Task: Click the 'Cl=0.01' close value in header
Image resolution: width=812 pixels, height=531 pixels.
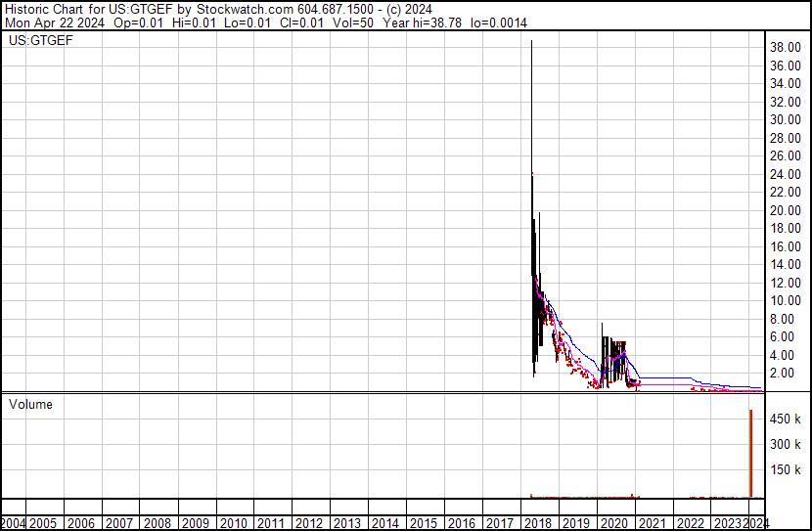Action: (301, 22)
